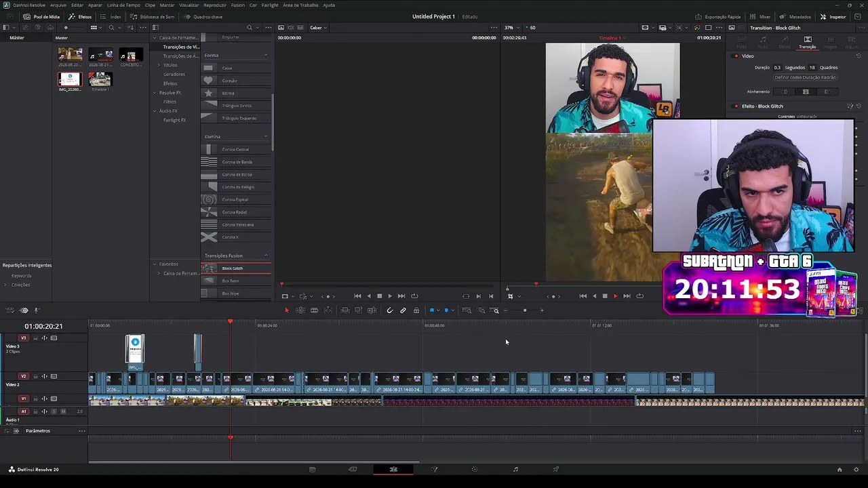This screenshot has width=868, height=488.
Task: Click Definir como Duração Padrão
Action: [x=804, y=77]
